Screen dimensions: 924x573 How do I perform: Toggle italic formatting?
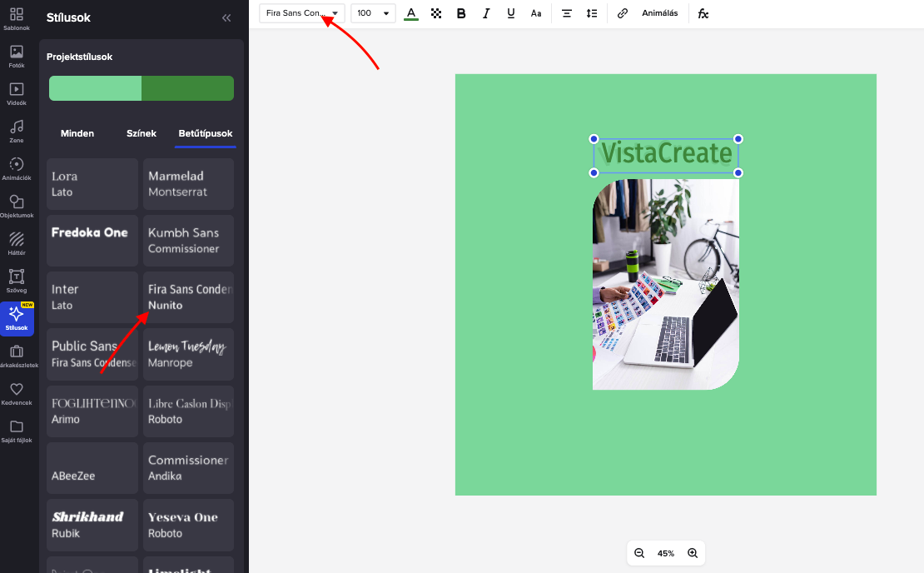pyautogui.click(x=486, y=13)
